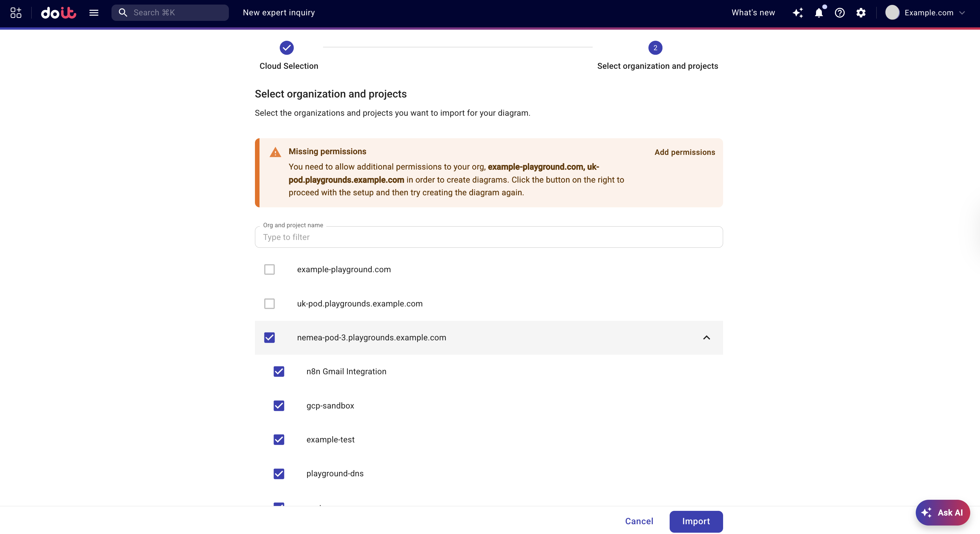
Task: Open the settings gear icon
Action: 861,12
